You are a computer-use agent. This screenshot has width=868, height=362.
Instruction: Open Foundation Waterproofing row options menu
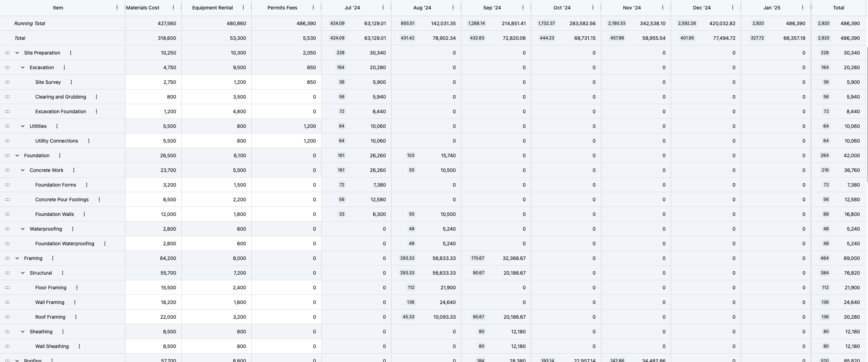(x=105, y=244)
